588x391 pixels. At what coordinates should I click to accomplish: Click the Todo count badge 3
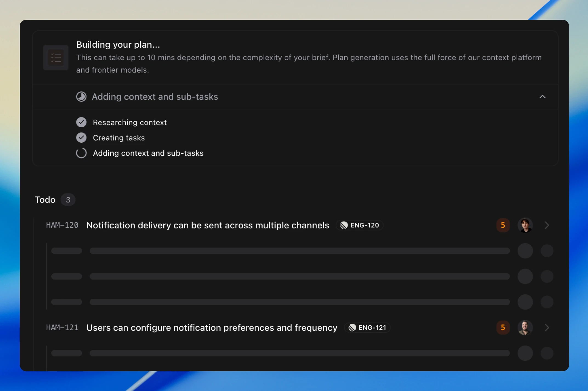tap(68, 200)
